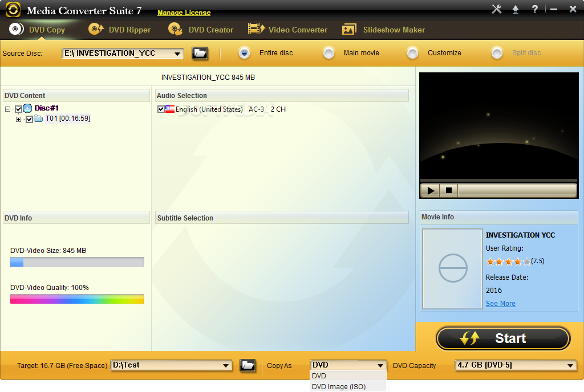The width and height of the screenshot is (584, 392).
Task: Minimize the Media Converter window
Action: 554,9
